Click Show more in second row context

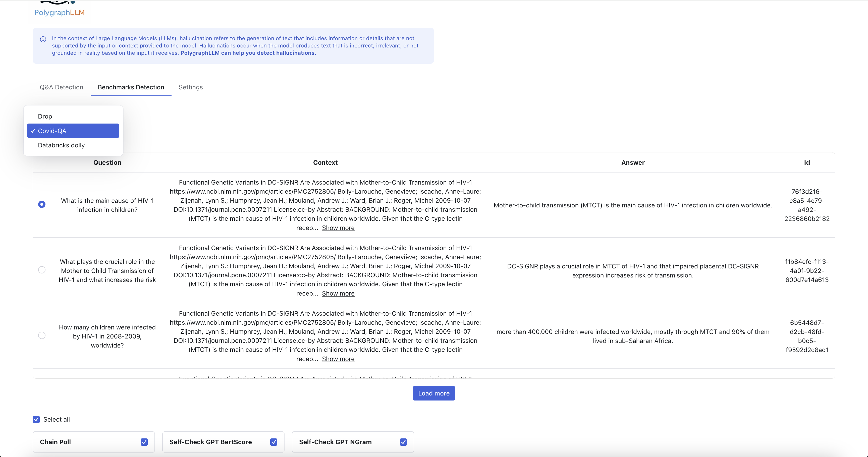click(x=338, y=293)
